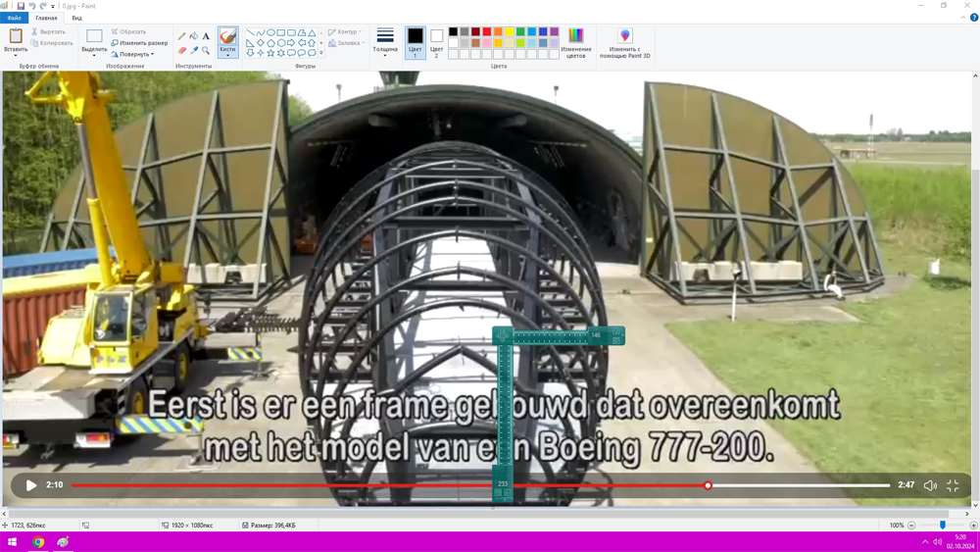The height and width of the screenshot is (552, 980).
Task: Click the Обрезать button
Action: (x=128, y=32)
